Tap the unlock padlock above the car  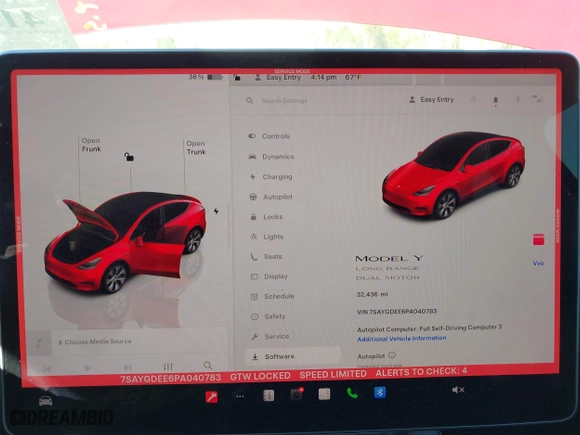click(129, 157)
